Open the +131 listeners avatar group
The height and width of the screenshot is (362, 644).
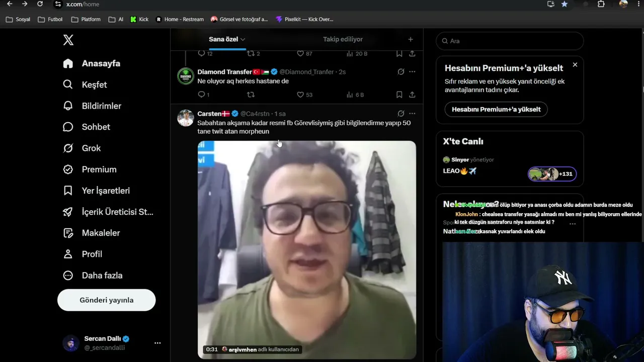[552, 174]
